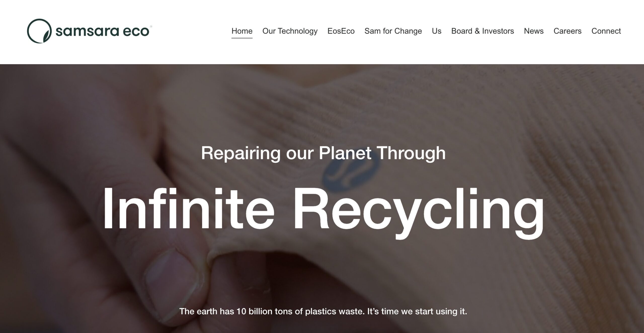This screenshot has width=644, height=333.
Task: Open the News section
Action: pyautogui.click(x=534, y=31)
